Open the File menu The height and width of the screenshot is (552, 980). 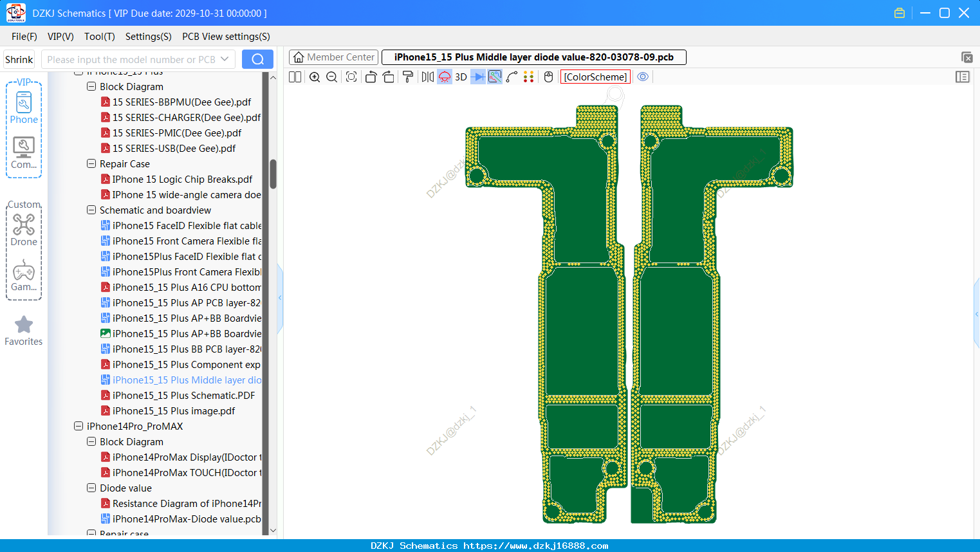tap(24, 37)
